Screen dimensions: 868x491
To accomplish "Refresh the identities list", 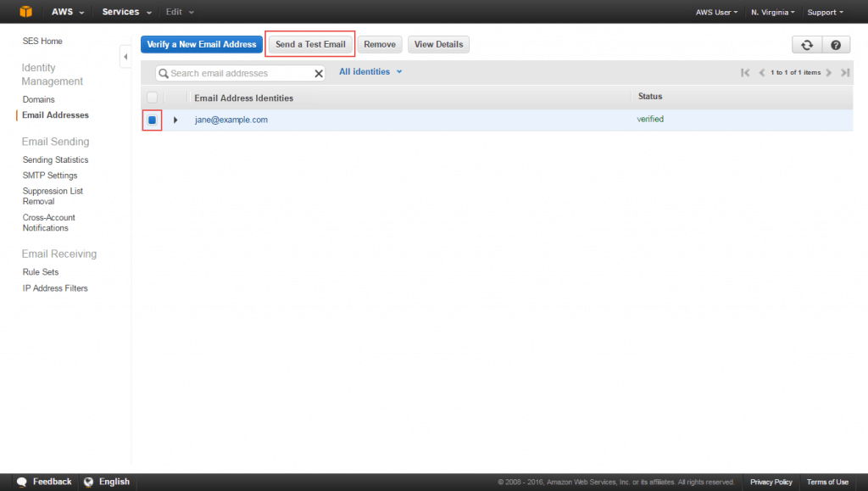I will (806, 44).
